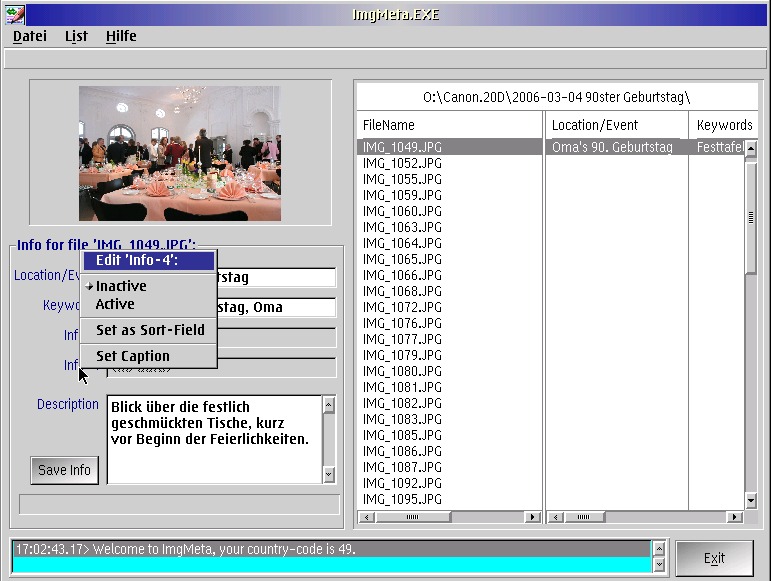Click the Keywords input field
771x581 pixels.
pyautogui.click(x=276, y=307)
